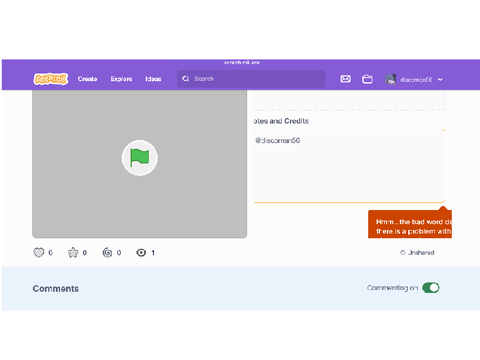Click inside the Search field
Image resolution: width=480 pixels, height=360 pixels.
coord(251,79)
